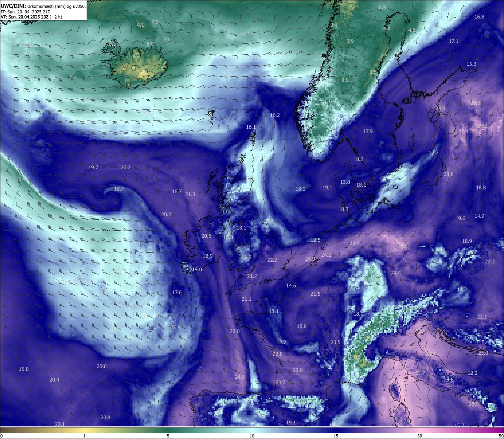Click the 6.9 map value

[382, 7]
